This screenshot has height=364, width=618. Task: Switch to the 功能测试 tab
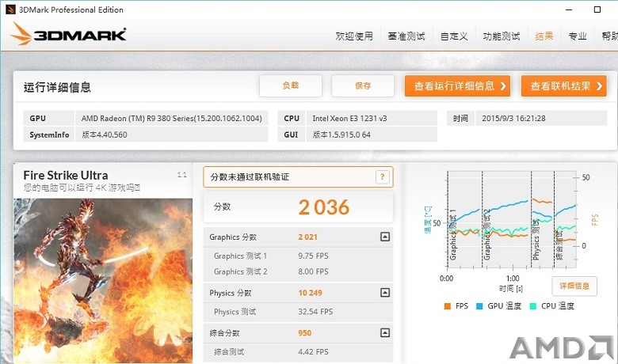click(x=502, y=36)
